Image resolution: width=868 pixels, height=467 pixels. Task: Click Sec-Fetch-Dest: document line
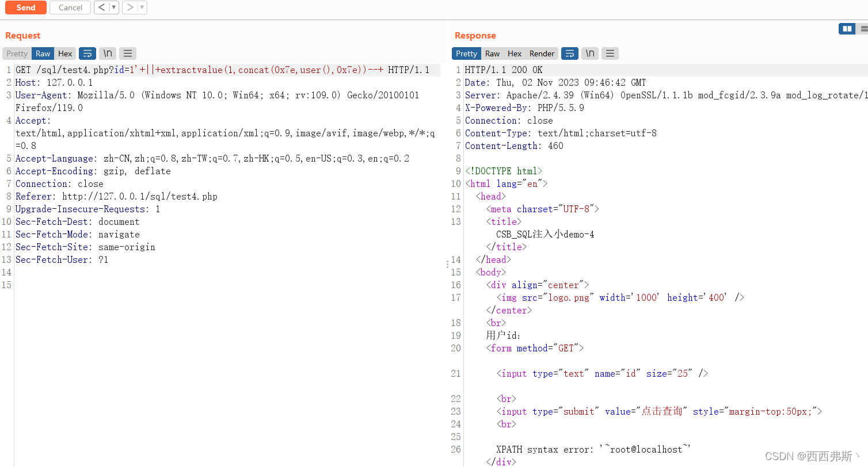tap(78, 222)
